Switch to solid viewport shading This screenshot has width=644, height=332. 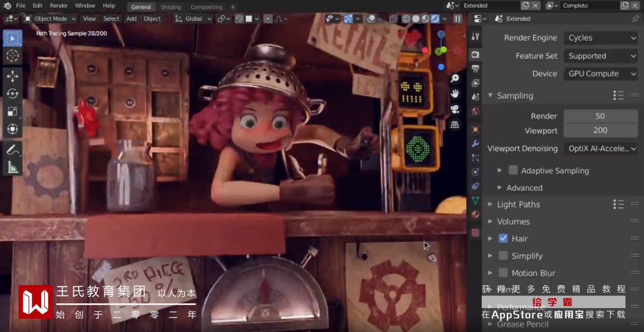click(x=416, y=19)
